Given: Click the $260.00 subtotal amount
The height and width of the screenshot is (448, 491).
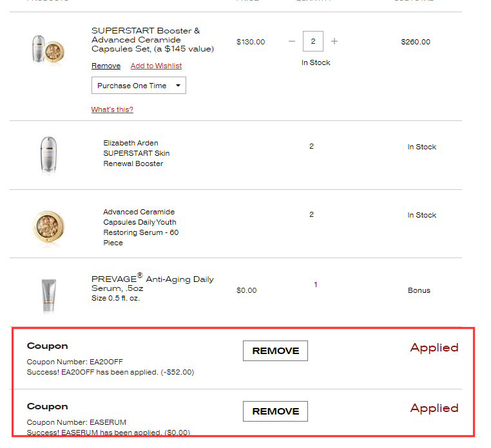Looking at the screenshot, I should 416,42.
